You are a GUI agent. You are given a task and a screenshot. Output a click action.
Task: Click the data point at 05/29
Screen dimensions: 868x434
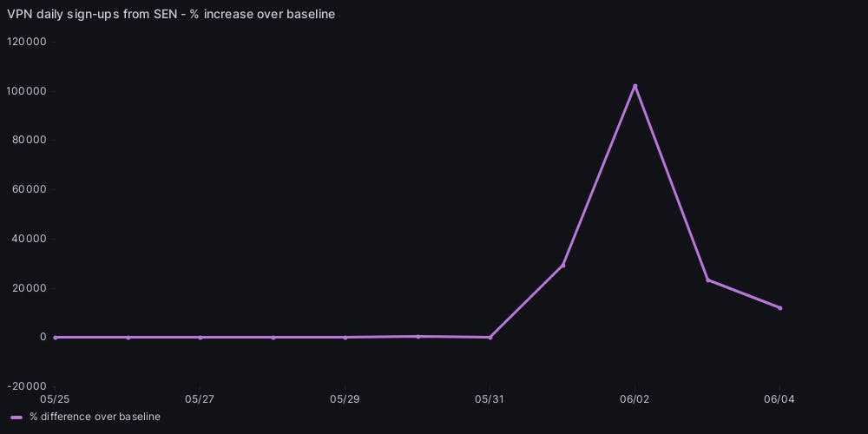[x=345, y=337]
